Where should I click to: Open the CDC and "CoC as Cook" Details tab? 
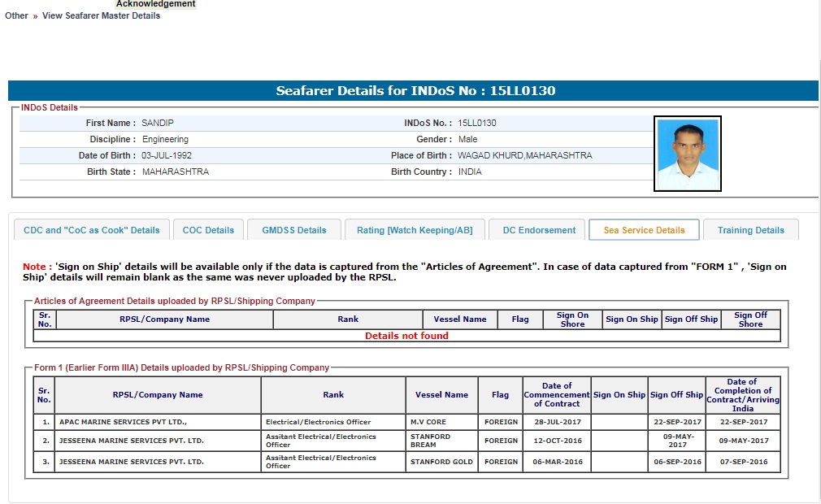pos(92,230)
